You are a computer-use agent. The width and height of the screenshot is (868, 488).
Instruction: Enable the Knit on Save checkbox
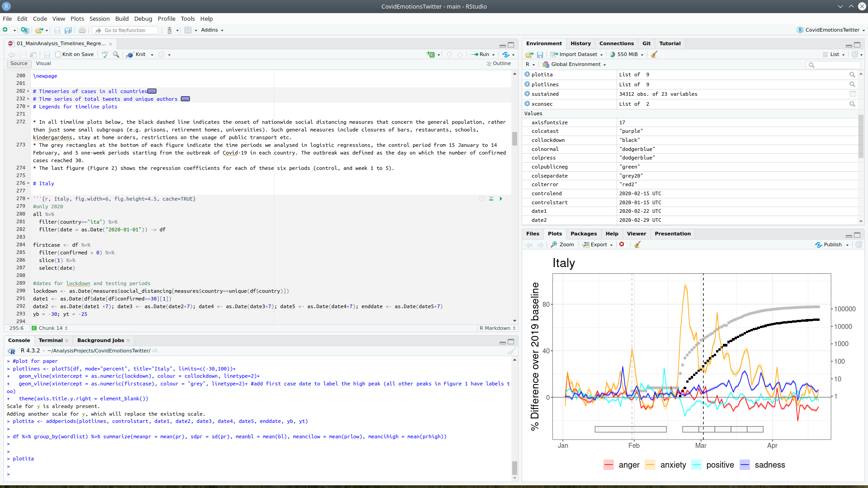pos(58,54)
